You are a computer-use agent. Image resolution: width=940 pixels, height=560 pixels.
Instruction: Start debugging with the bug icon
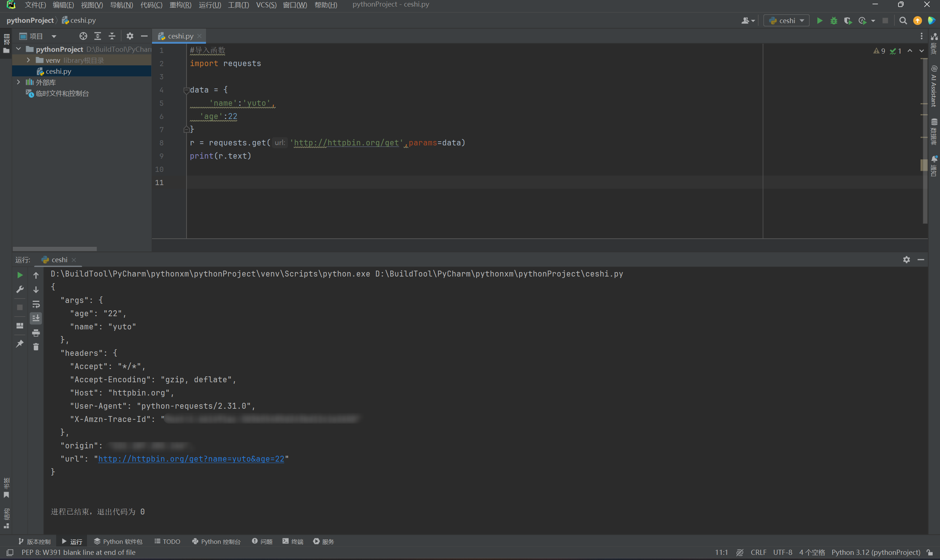point(834,20)
